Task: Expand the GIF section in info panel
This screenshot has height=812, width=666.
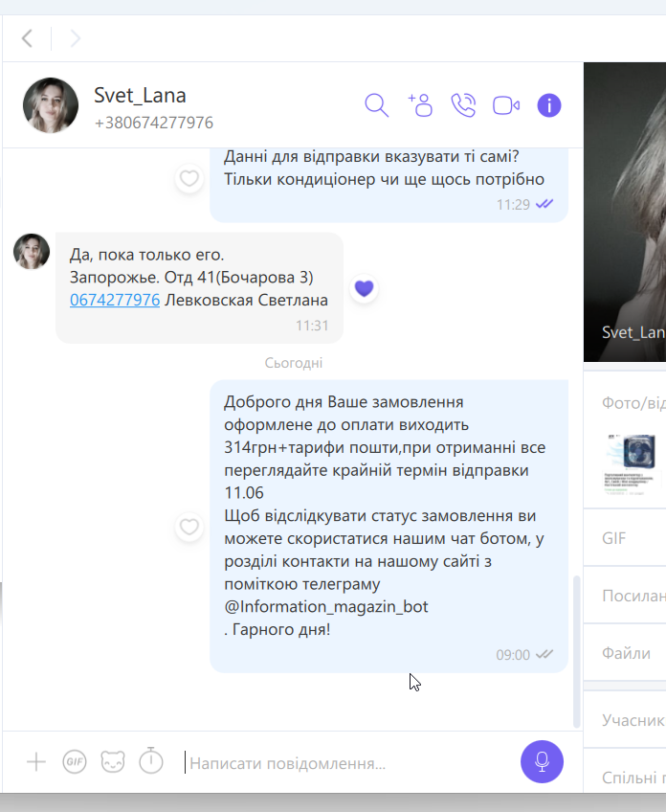Action: click(625, 538)
